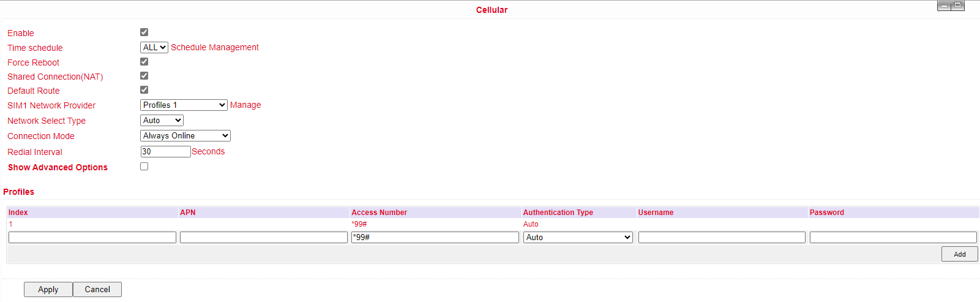Image resolution: width=980 pixels, height=302 pixels.
Task: Click the Username input field
Action: (x=721, y=238)
